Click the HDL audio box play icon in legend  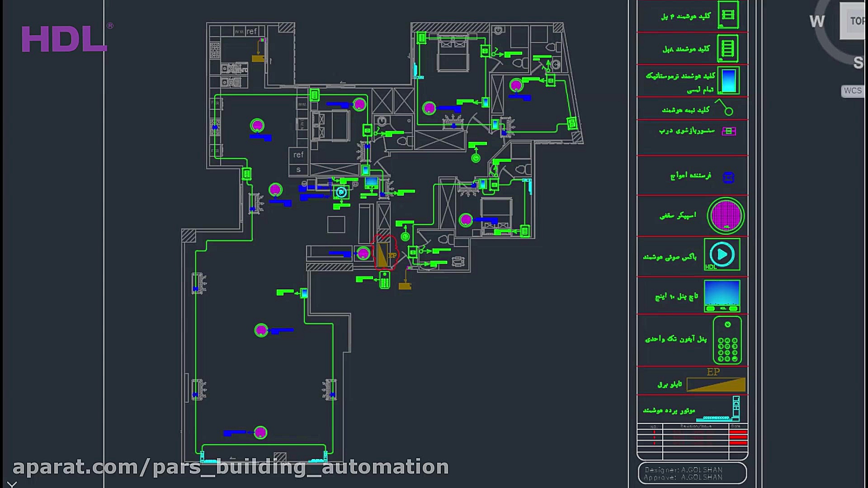[x=722, y=255]
